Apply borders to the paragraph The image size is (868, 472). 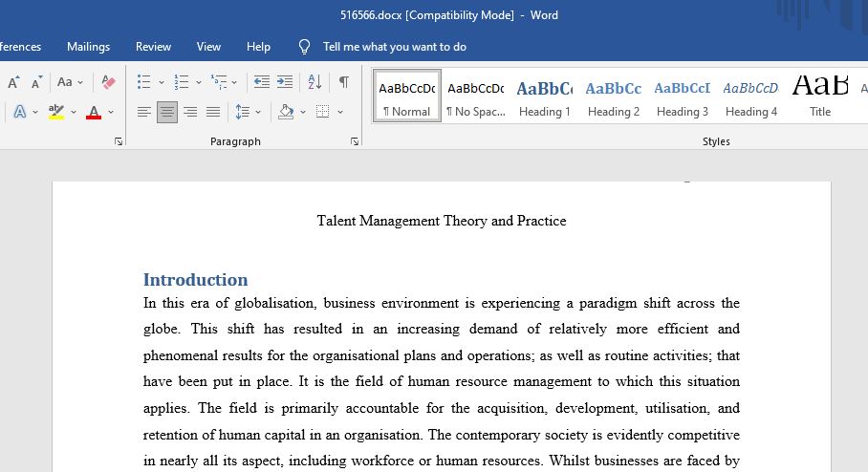(x=323, y=113)
